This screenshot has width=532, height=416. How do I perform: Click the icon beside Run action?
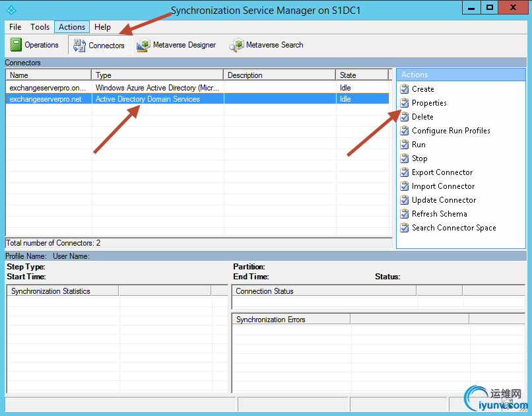pos(405,145)
